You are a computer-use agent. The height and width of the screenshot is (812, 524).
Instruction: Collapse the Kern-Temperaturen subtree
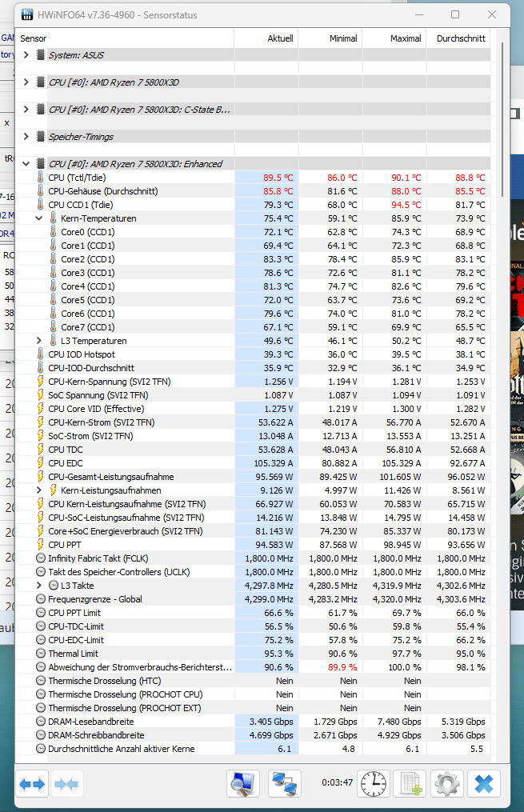click(39, 218)
